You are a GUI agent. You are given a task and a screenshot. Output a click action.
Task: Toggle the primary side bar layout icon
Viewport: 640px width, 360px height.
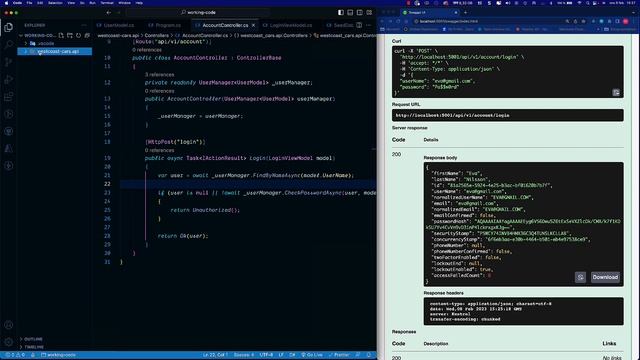point(341,13)
